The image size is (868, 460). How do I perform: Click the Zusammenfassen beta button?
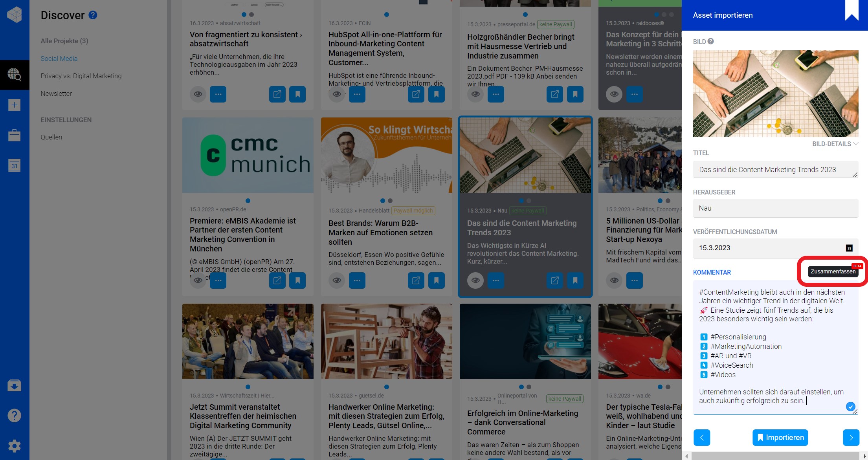tap(833, 271)
